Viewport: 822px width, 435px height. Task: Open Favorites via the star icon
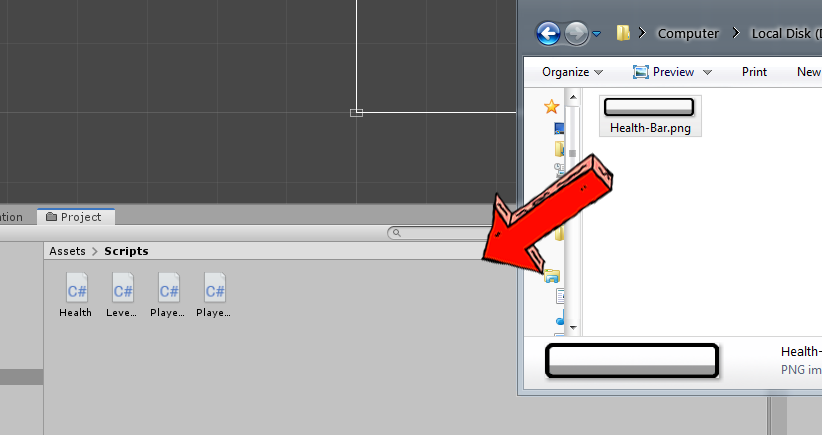click(551, 106)
